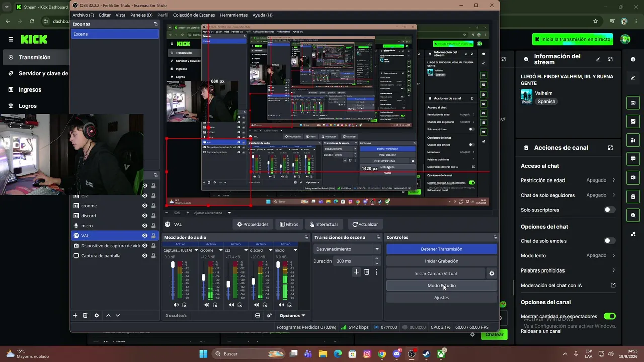Hide the Captura de pantalla source
Screen dimensions: 644x362
[145, 256]
